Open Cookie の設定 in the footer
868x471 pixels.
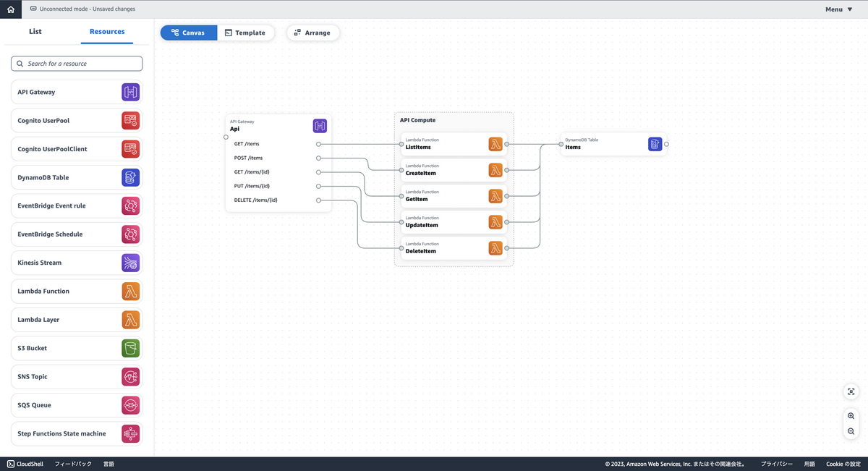(x=843, y=464)
